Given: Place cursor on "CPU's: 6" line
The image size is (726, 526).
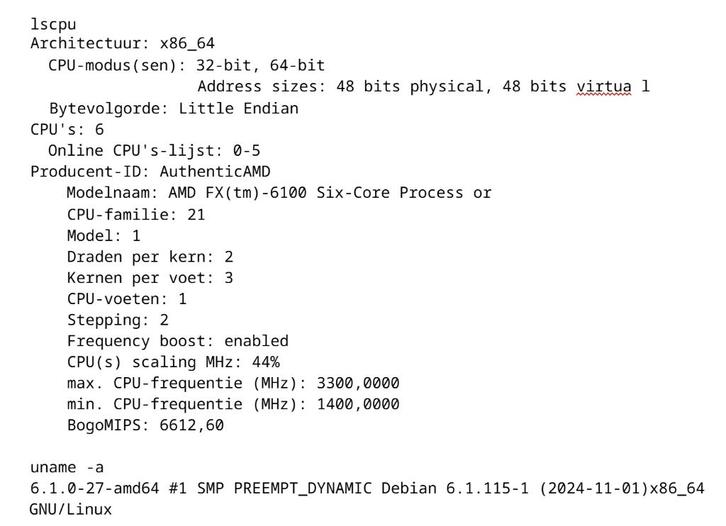Looking at the screenshot, I should 67,129.
